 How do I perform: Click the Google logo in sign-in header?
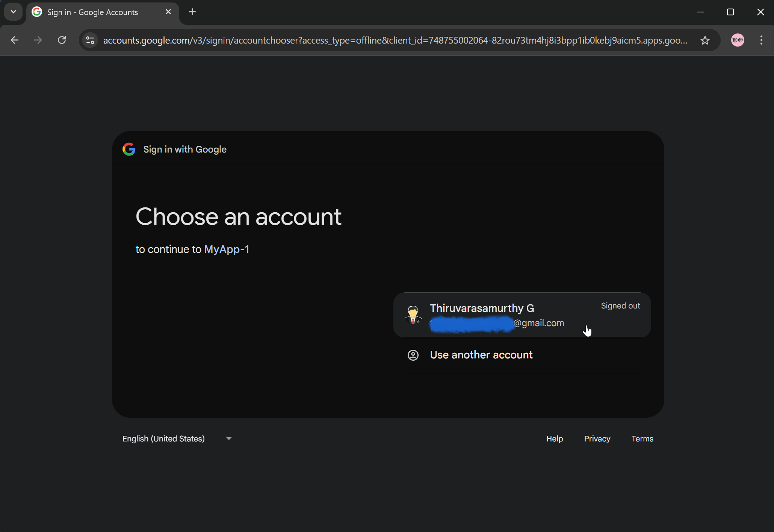(129, 149)
